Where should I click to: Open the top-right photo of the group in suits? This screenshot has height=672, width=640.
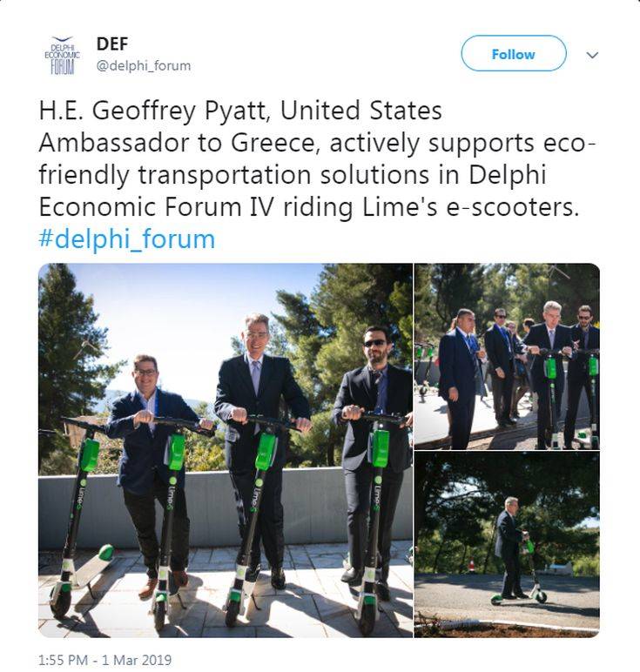click(x=507, y=356)
